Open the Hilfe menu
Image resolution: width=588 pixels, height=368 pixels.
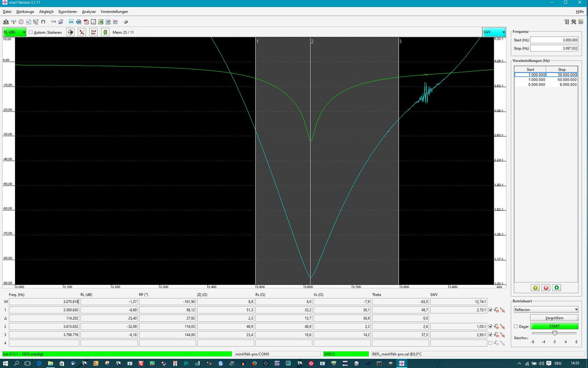tap(579, 12)
